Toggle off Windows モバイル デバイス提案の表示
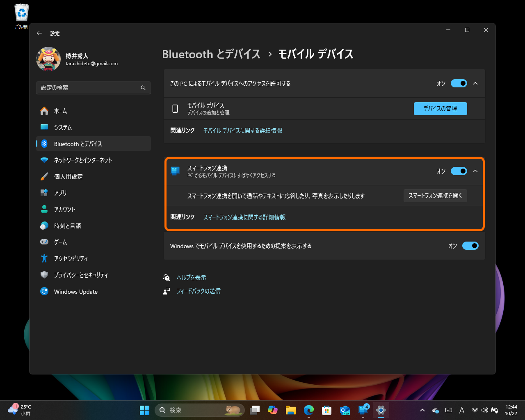Screen dimensions: 525x420 (470, 246)
